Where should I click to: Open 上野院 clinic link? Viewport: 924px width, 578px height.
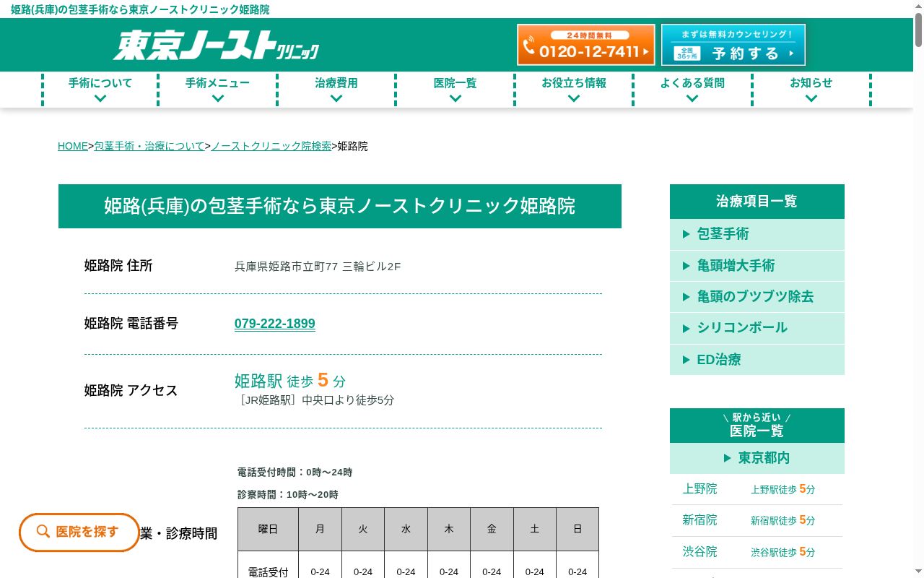click(x=699, y=489)
